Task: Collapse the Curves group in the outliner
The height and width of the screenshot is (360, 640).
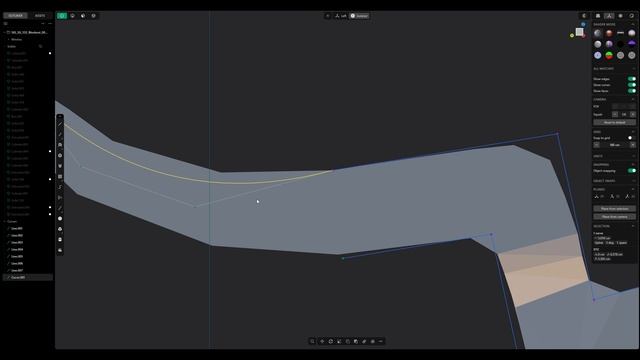Action: click(4, 222)
